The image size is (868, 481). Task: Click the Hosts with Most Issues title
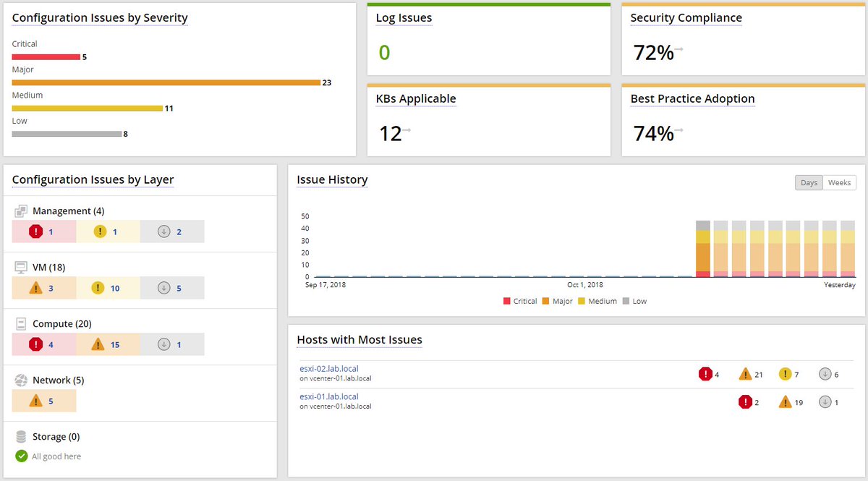coord(359,340)
